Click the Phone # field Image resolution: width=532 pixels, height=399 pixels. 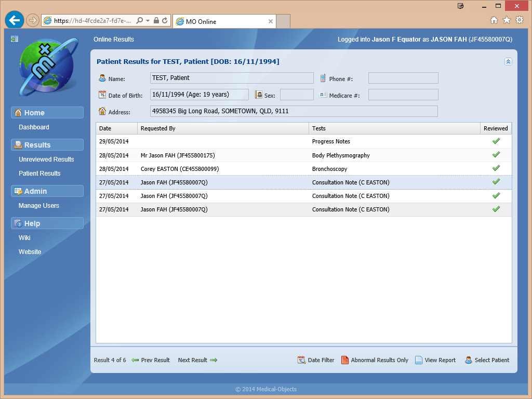[403, 78]
